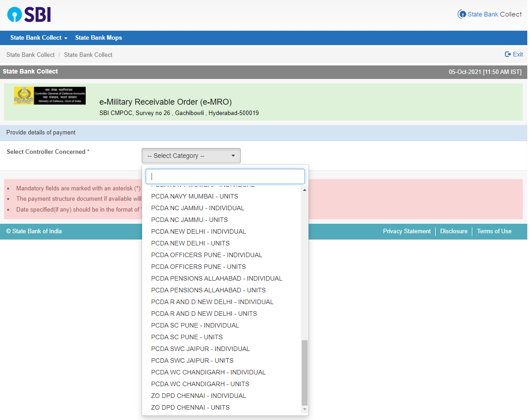Focus the category search box
This screenshot has height=420, width=530.
point(225,176)
